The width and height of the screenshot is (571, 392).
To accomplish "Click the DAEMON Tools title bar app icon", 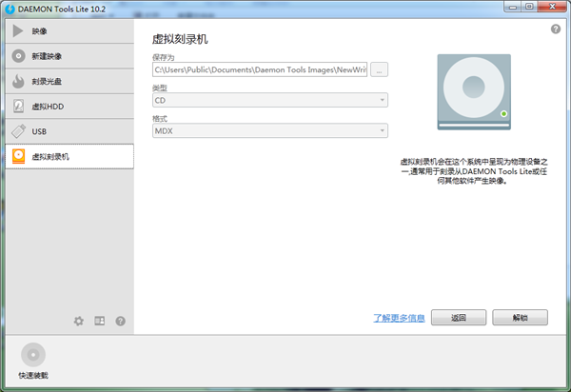I will coord(10,8).
